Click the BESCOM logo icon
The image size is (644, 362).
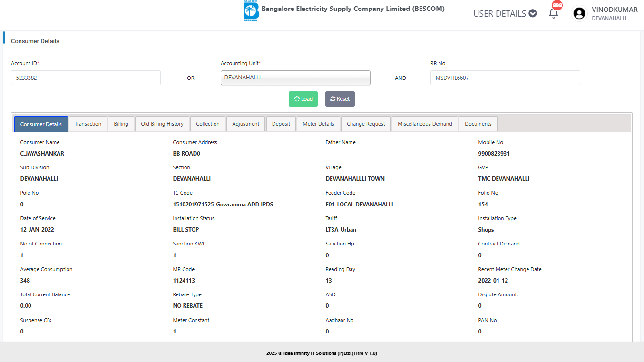click(251, 11)
